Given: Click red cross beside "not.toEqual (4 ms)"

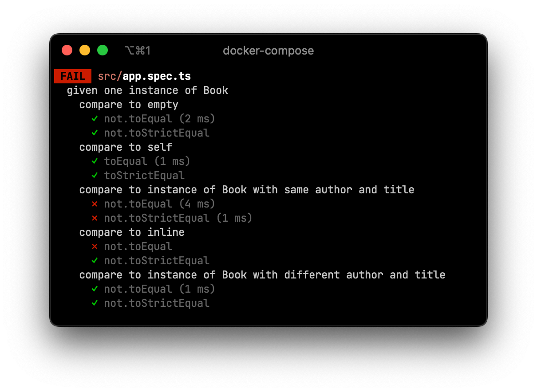Looking at the screenshot, I should (x=95, y=204).
